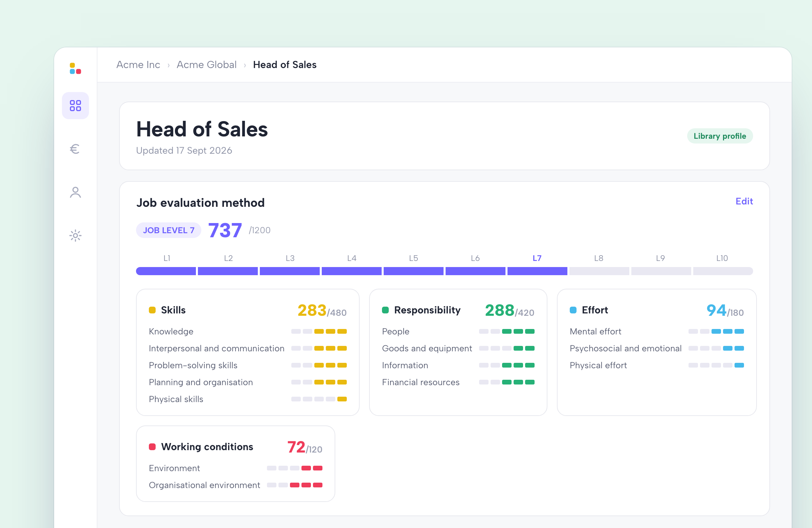Viewport: 812px width, 528px height.
Task: Click the total score 737
Action: tap(225, 230)
